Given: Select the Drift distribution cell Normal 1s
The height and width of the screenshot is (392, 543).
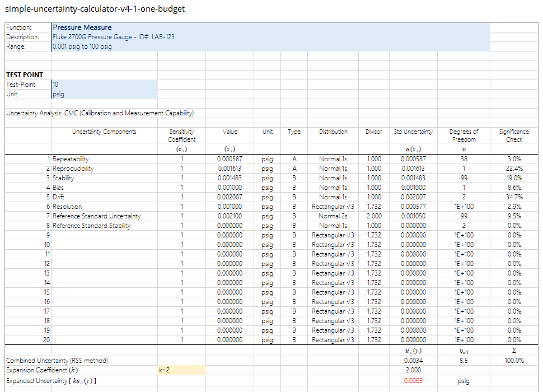Looking at the screenshot, I should click(333, 197).
